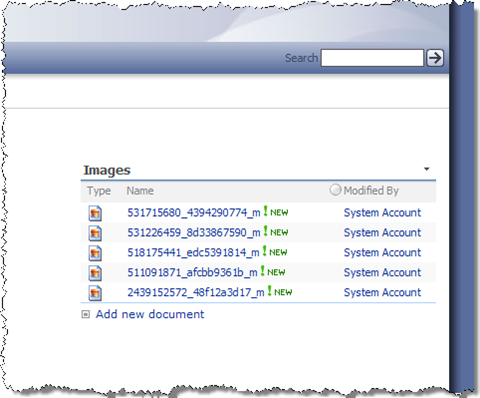The width and height of the screenshot is (480, 398).
Task: Open System Account for 531715680_4394290774_m row
Action: pos(382,213)
